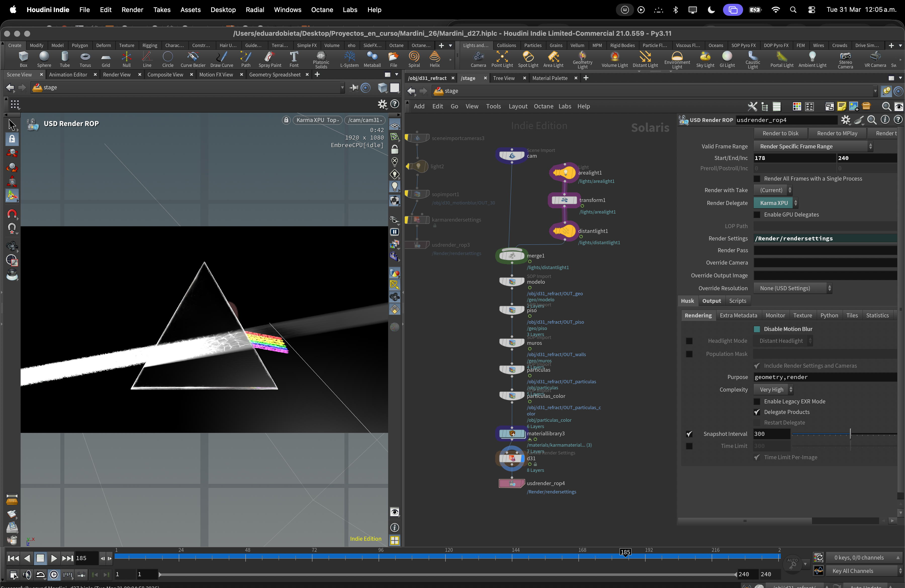905x588 pixels.
Task: Open the Octane menu in menu bar
Action: pyautogui.click(x=322, y=10)
